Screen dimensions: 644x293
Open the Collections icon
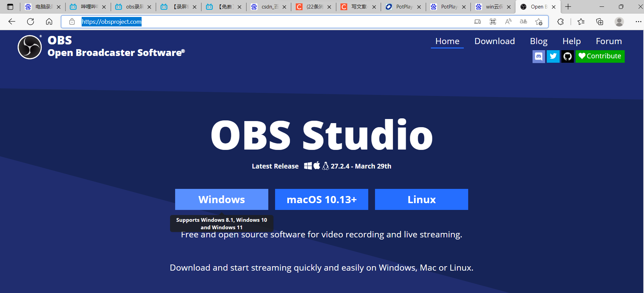(x=600, y=22)
